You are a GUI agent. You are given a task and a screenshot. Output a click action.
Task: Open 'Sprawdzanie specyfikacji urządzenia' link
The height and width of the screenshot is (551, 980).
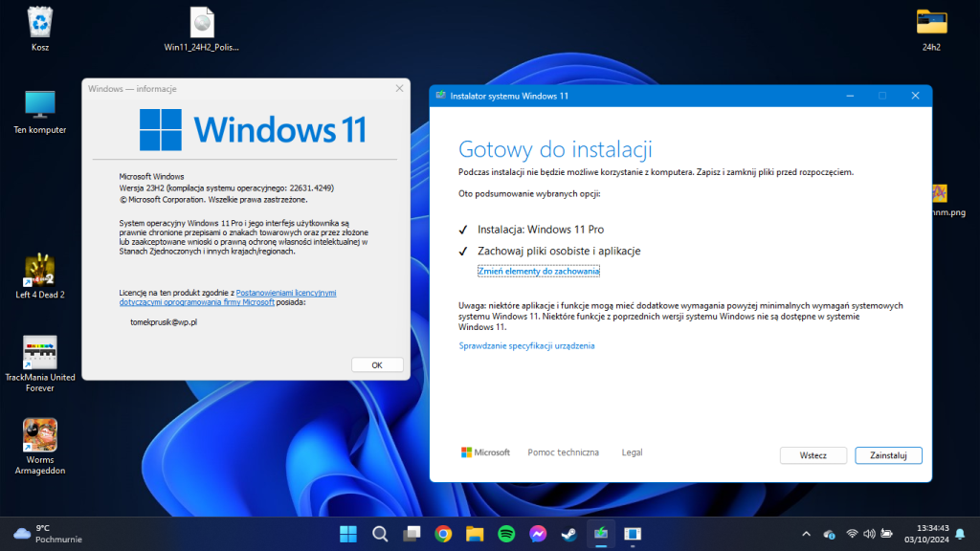(525, 344)
